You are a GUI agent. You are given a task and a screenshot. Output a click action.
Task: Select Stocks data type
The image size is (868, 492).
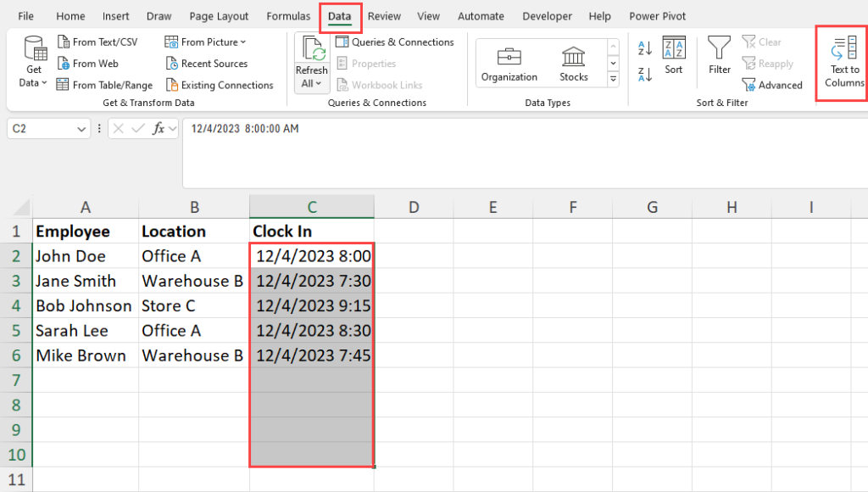[574, 64]
